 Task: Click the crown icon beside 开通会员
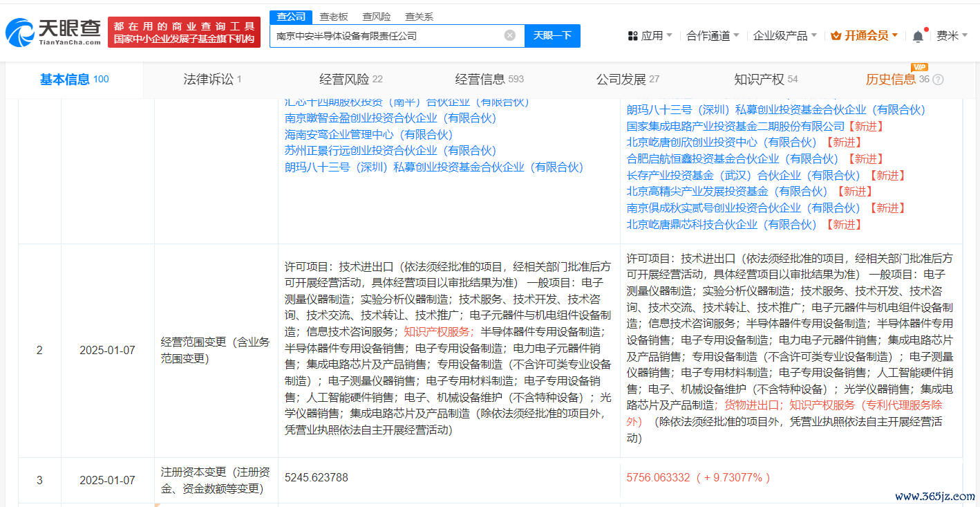[x=836, y=35]
